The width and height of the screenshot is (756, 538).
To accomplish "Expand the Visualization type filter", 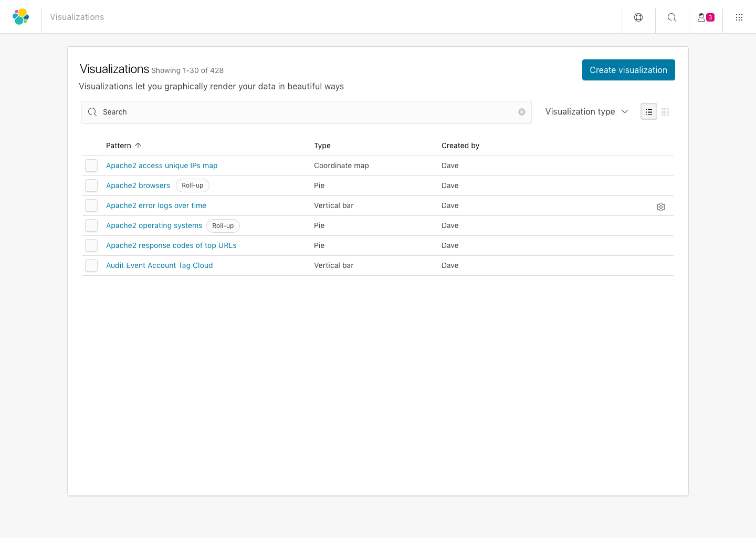I will pyautogui.click(x=586, y=111).
